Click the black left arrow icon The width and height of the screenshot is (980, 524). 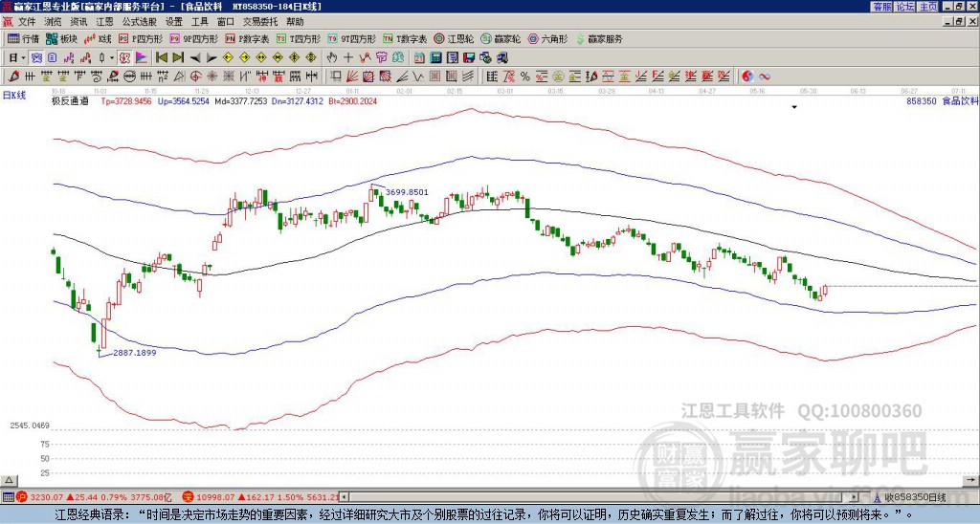195,58
